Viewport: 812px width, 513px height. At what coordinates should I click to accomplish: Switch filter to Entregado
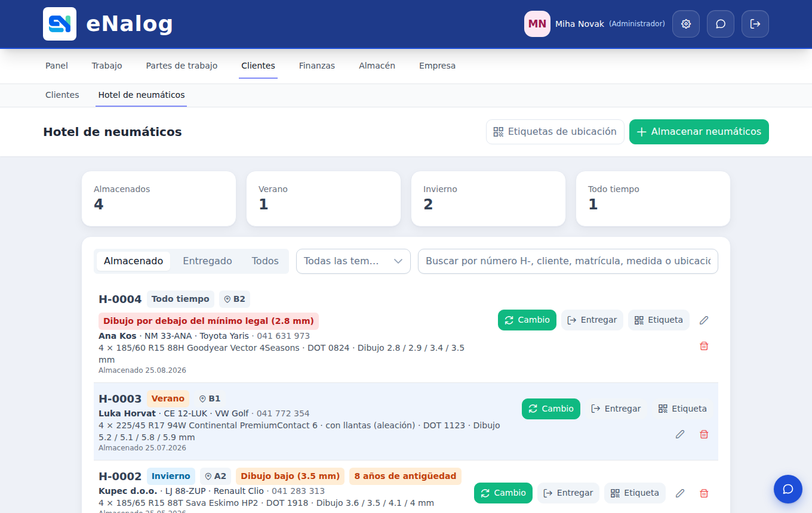click(x=207, y=261)
